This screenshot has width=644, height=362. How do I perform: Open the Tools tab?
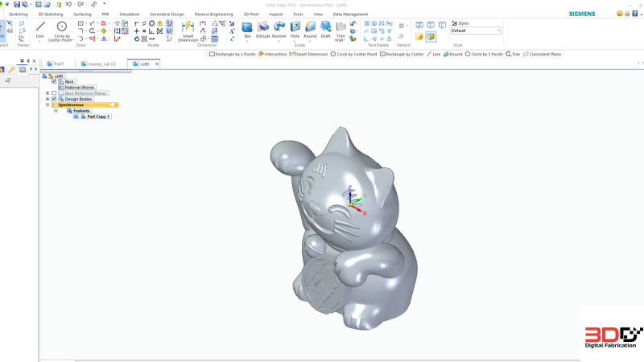click(298, 14)
